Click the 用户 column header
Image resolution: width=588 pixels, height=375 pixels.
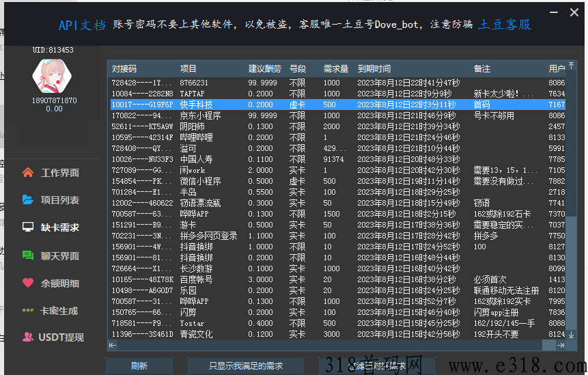(557, 68)
